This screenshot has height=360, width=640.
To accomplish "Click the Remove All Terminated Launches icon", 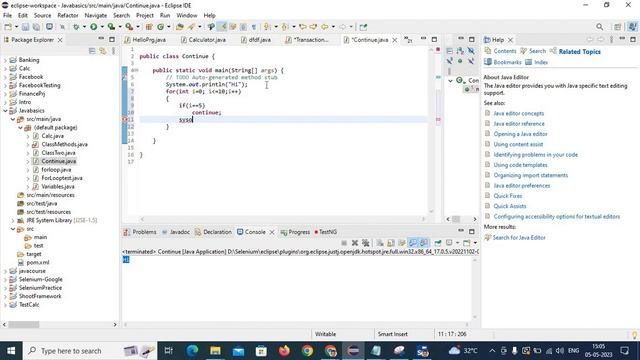I will point(365,243).
